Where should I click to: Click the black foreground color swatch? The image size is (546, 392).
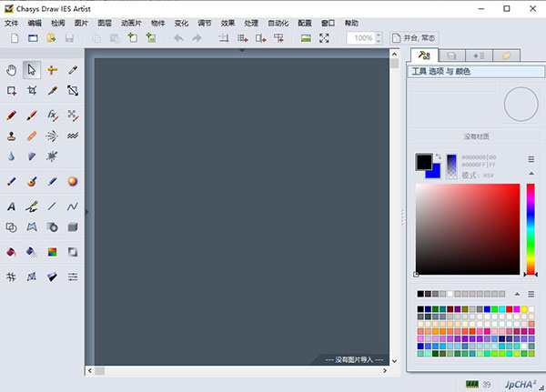(424, 162)
